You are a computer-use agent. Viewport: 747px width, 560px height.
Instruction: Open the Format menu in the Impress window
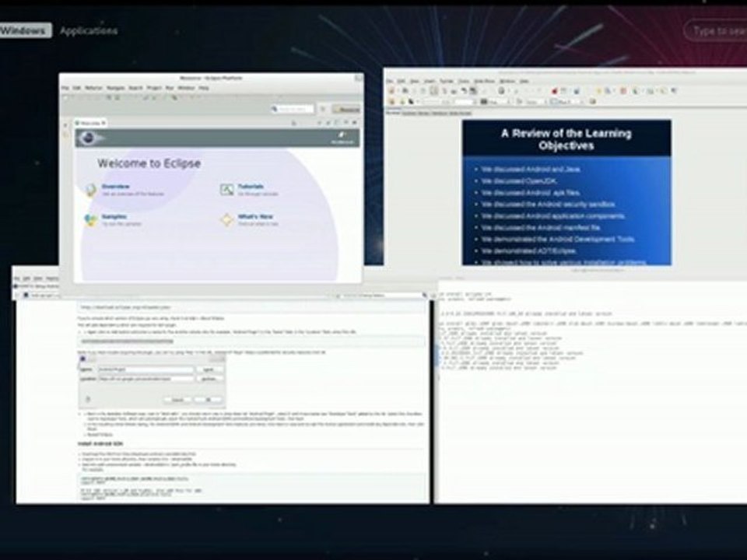[447, 81]
